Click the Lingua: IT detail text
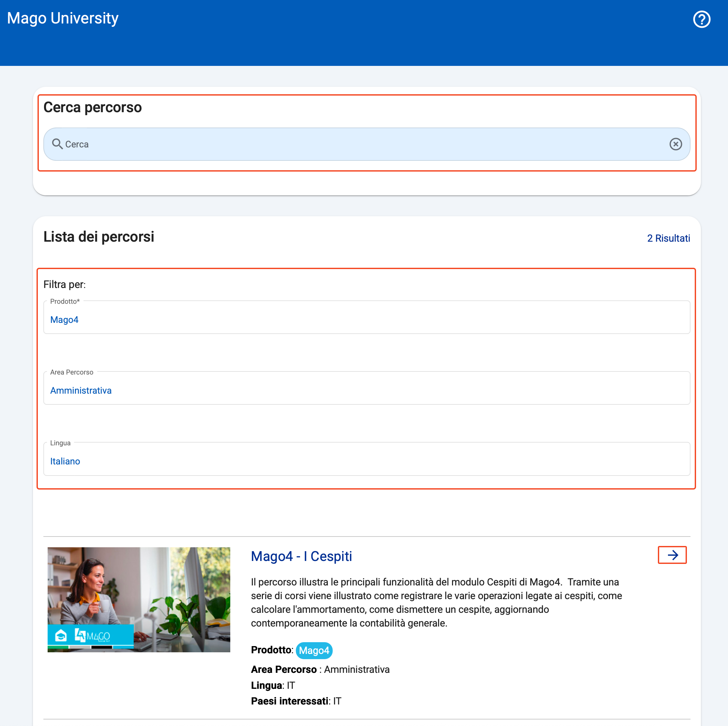Viewport: 728px width, 726px height. [x=273, y=685]
